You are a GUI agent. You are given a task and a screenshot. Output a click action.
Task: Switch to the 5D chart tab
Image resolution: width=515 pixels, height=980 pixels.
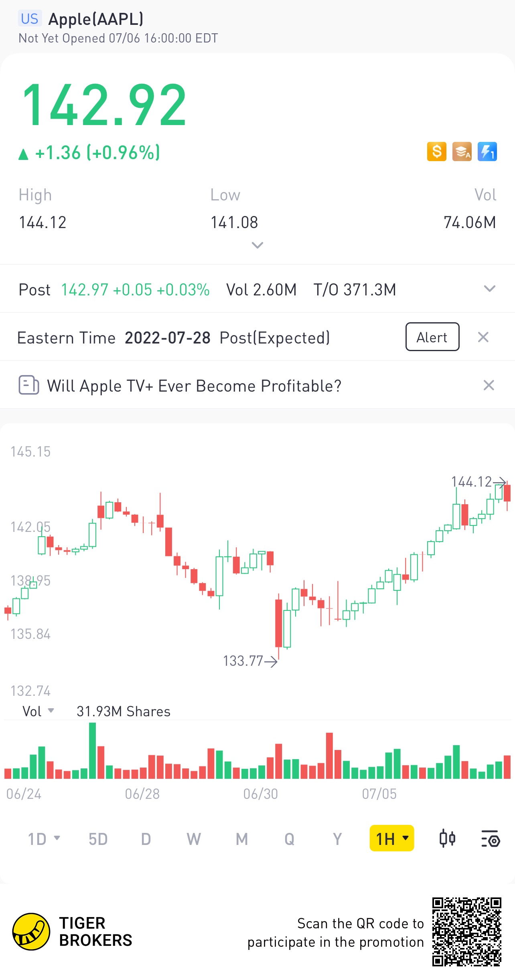click(x=98, y=839)
